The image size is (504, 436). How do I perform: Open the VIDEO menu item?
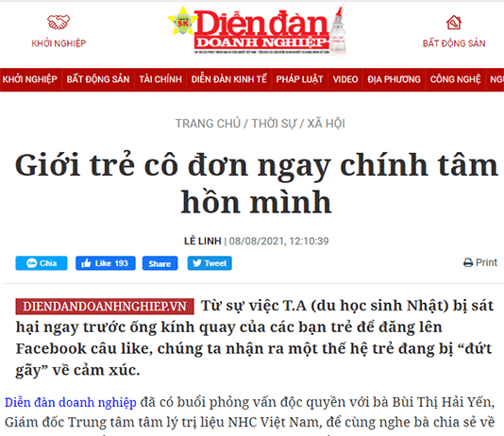point(345,79)
